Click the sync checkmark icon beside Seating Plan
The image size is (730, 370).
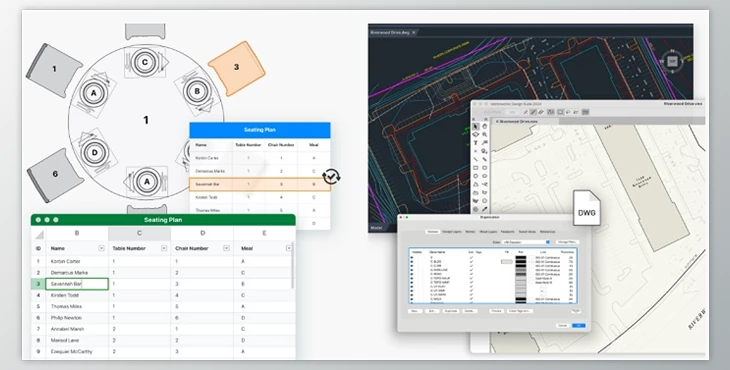pyautogui.click(x=331, y=176)
